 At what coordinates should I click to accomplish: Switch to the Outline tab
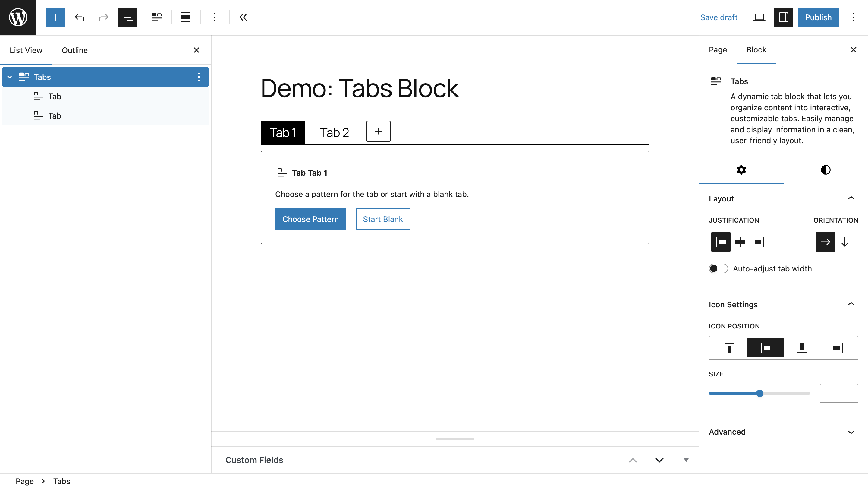(74, 50)
